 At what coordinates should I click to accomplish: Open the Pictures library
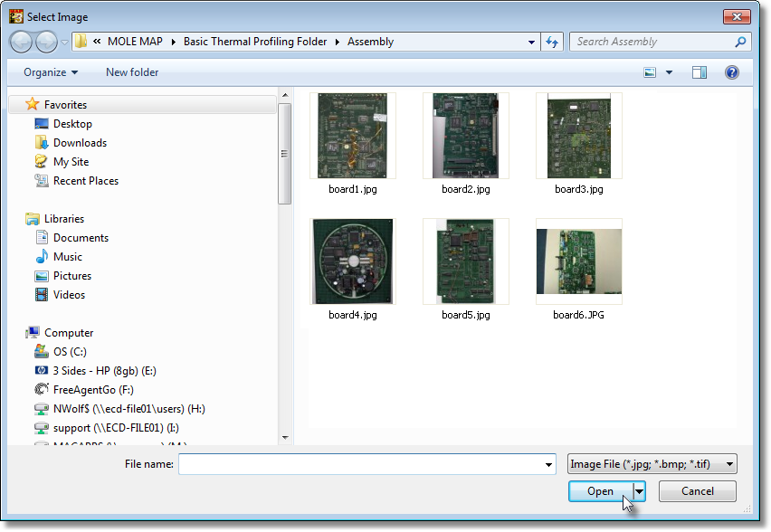click(x=72, y=276)
